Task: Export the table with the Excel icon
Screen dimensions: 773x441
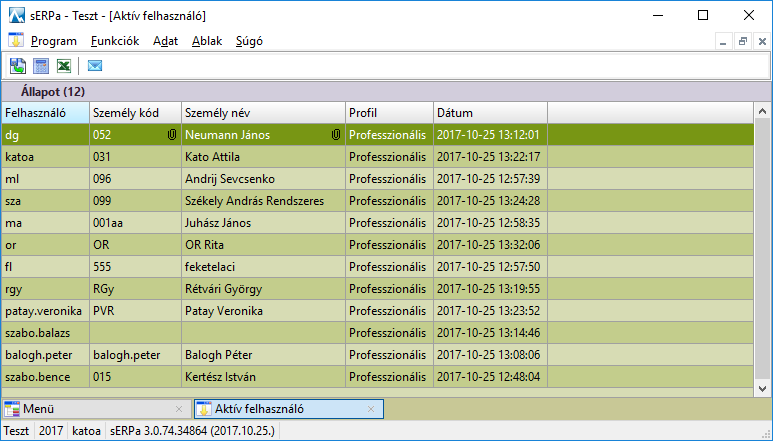Action: coord(64,66)
